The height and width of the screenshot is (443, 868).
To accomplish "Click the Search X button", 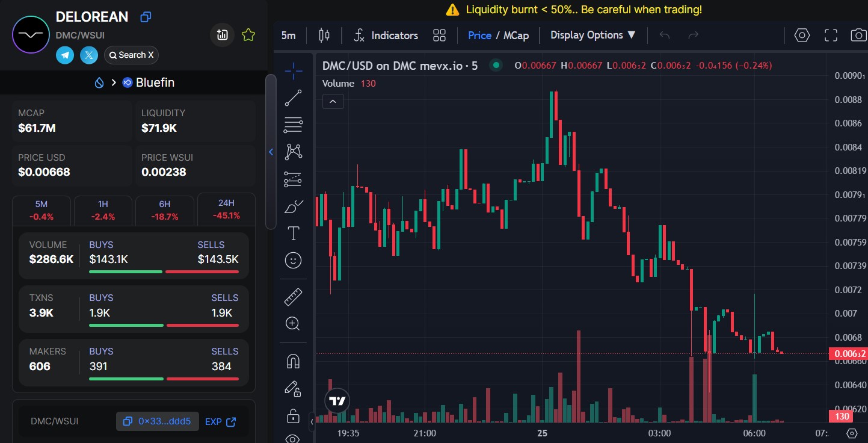I will click(x=131, y=55).
